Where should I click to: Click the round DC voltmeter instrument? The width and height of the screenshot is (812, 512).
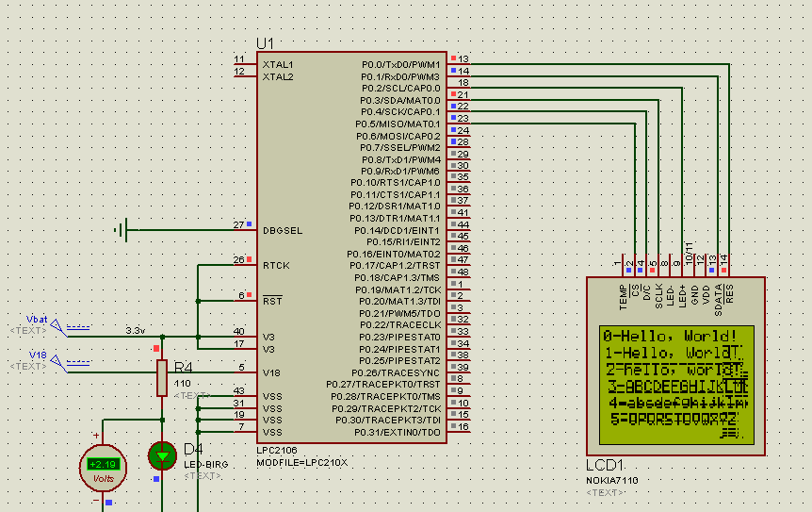pyautogui.click(x=103, y=468)
